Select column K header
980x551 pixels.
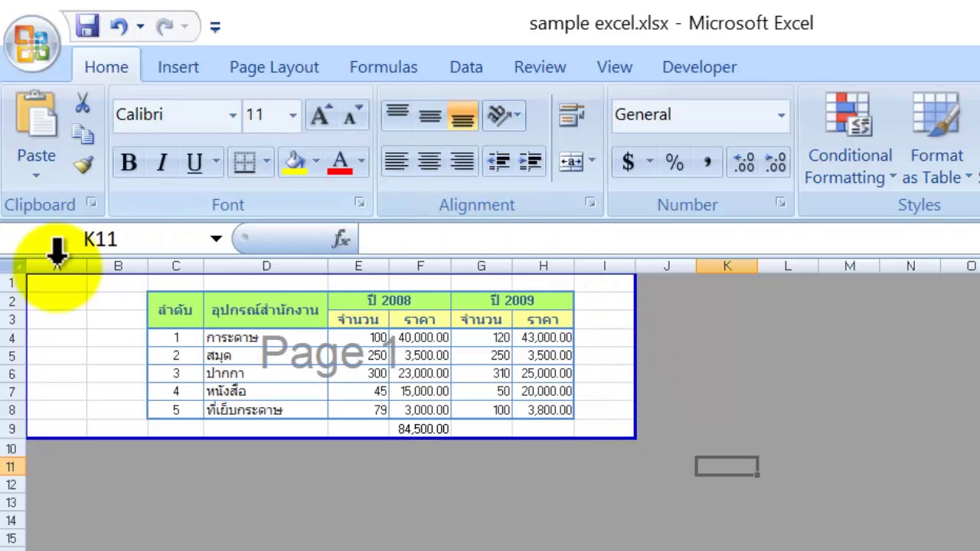click(727, 266)
